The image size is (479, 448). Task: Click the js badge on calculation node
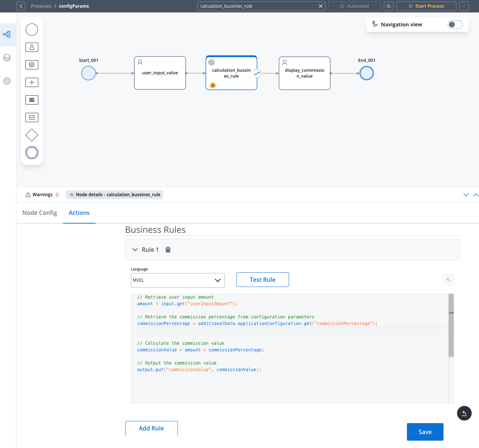point(213,85)
